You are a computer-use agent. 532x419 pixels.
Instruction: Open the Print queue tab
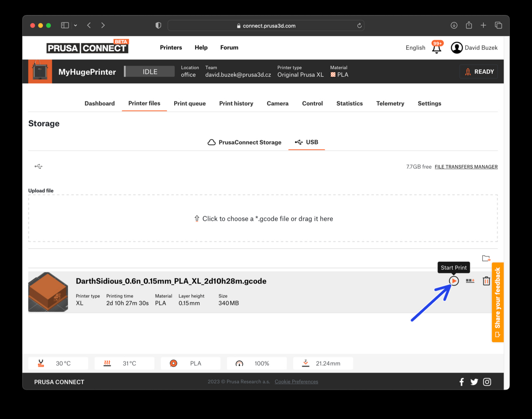[x=189, y=104]
